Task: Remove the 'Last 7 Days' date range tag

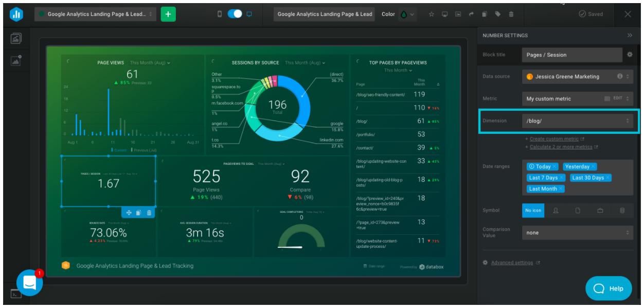Action: tap(561, 178)
